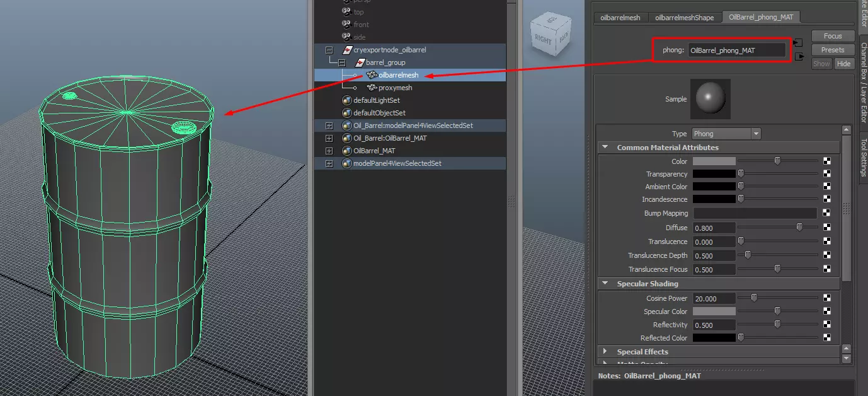Image resolution: width=868 pixels, height=396 pixels.
Task: Click the Hide button
Action: pos(843,64)
